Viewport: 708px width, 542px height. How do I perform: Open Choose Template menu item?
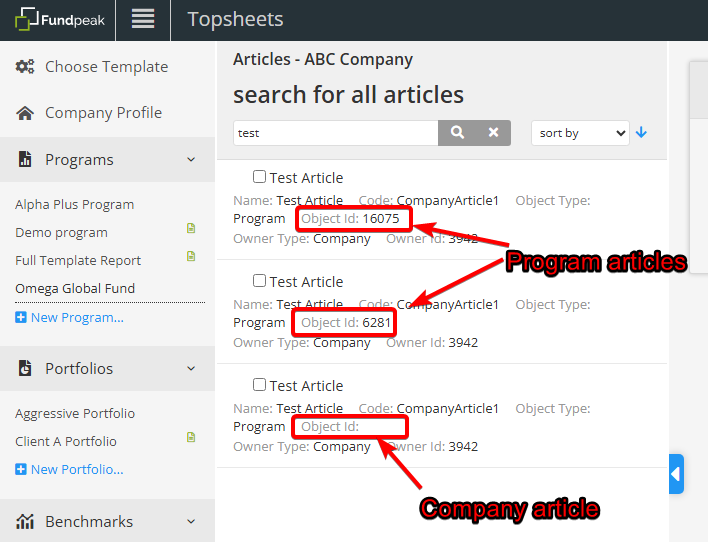(106, 67)
